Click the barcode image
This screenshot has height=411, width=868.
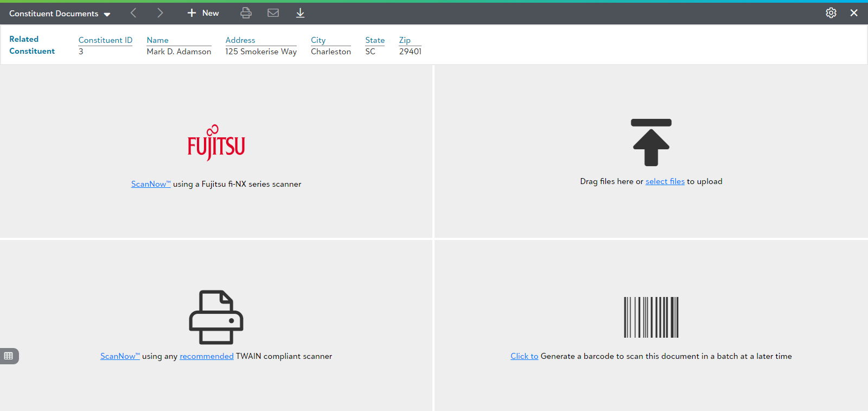[x=651, y=317]
